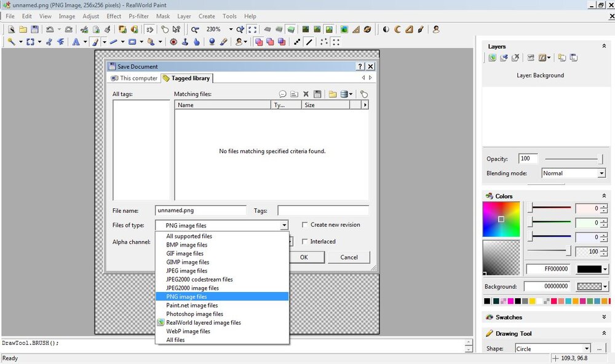Click the File name input field
This screenshot has height=364, width=615.
[x=200, y=210]
